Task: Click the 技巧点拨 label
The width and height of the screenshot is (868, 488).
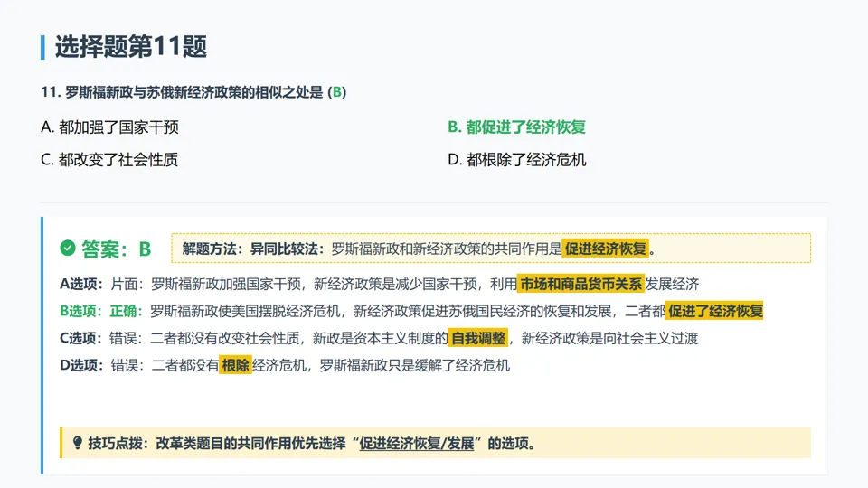Action: point(115,443)
